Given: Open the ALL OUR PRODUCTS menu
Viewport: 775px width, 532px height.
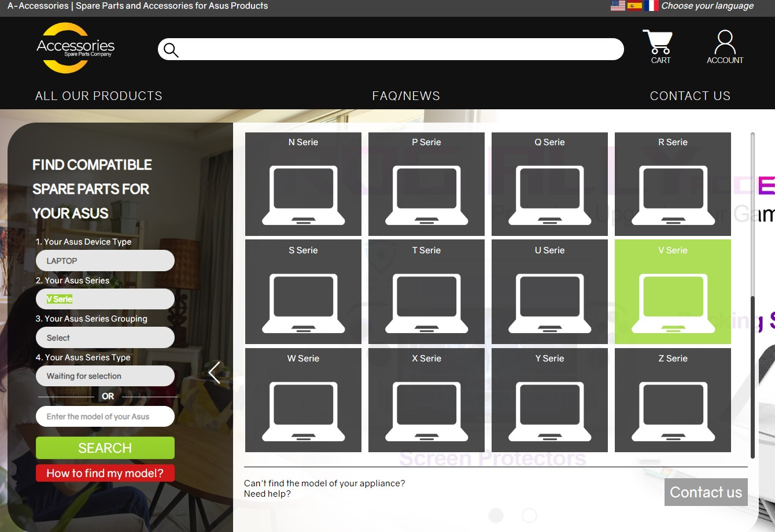Looking at the screenshot, I should pos(99,96).
